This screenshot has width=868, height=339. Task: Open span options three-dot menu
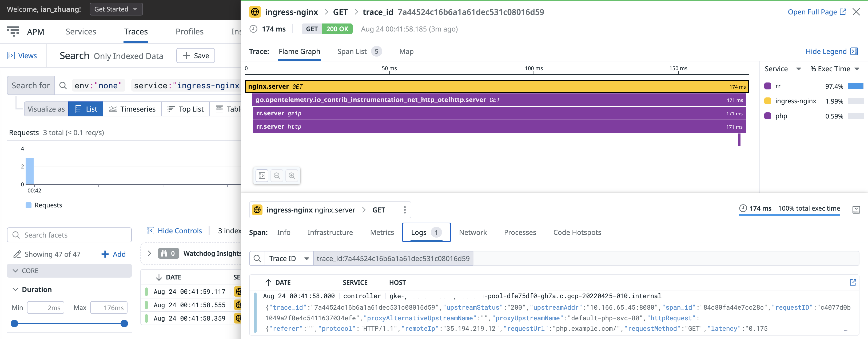[x=404, y=210]
